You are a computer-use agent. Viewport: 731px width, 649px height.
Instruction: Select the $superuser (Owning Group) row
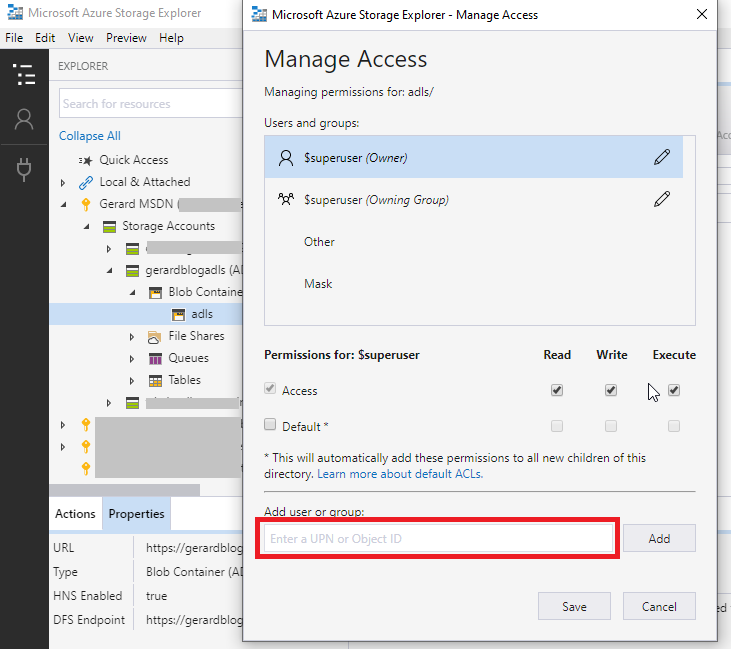(x=474, y=200)
